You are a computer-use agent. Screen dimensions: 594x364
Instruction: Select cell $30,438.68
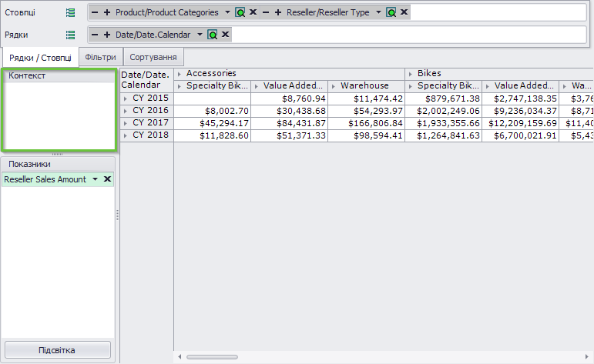point(290,112)
